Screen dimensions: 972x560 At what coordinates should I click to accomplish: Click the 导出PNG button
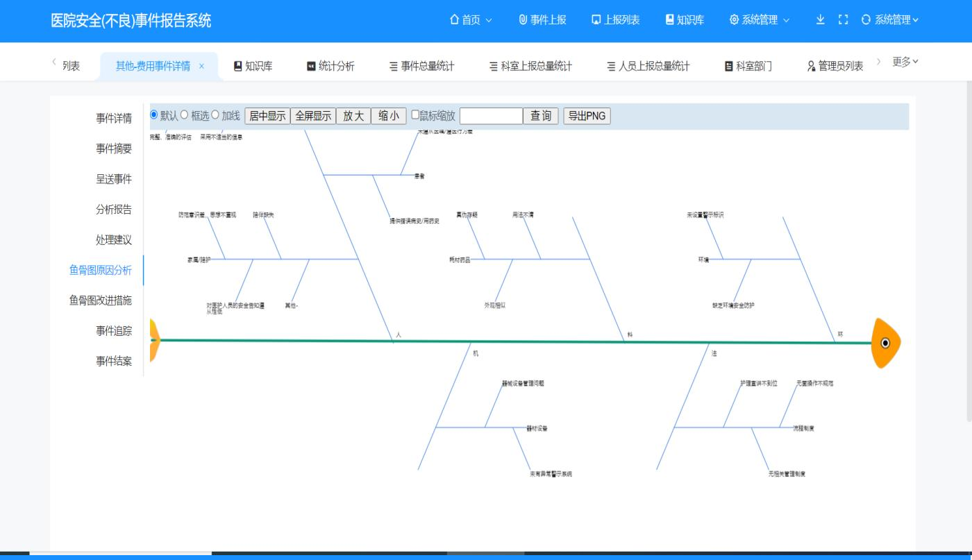585,116
